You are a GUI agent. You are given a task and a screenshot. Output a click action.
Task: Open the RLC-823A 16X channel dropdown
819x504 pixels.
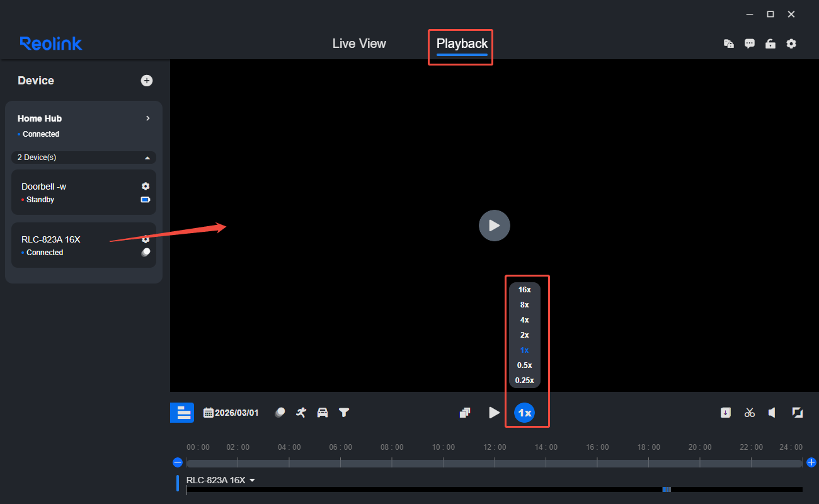coord(220,480)
